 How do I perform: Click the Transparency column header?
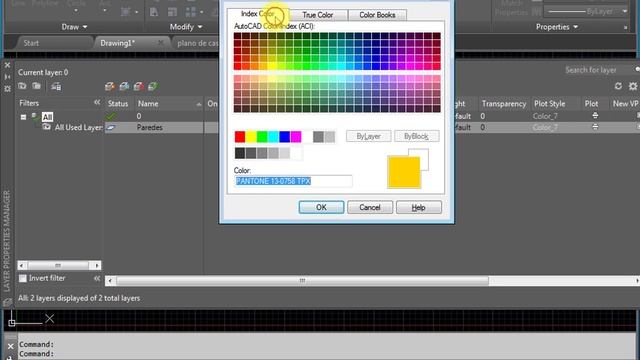[x=504, y=104]
